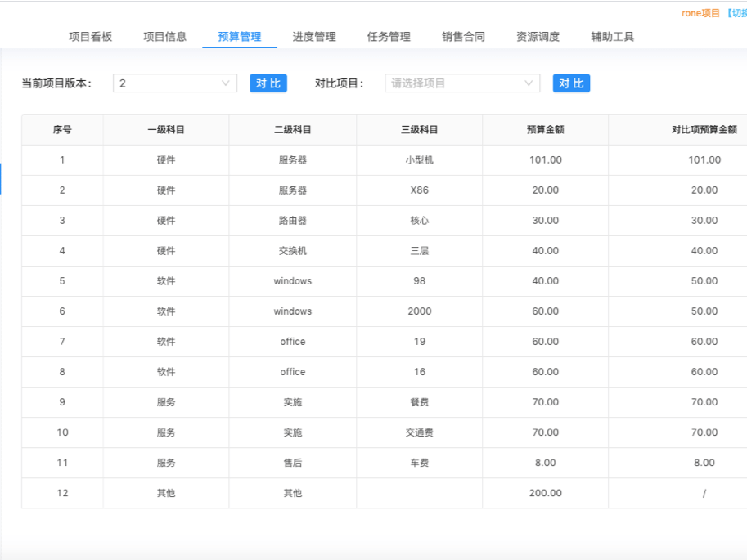Screen dimensions: 747x560
Task: Select the 辅助工具 tab
Action: click(x=612, y=37)
